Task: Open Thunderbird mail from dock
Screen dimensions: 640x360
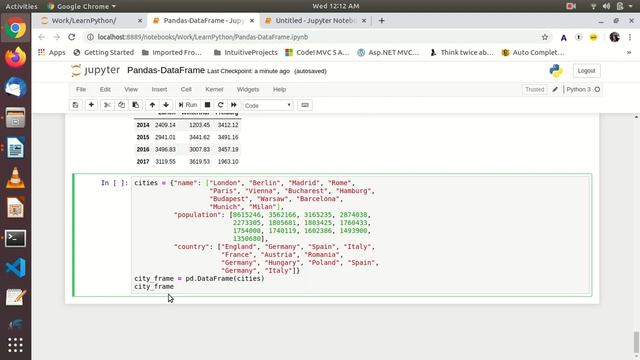Action: point(16,87)
